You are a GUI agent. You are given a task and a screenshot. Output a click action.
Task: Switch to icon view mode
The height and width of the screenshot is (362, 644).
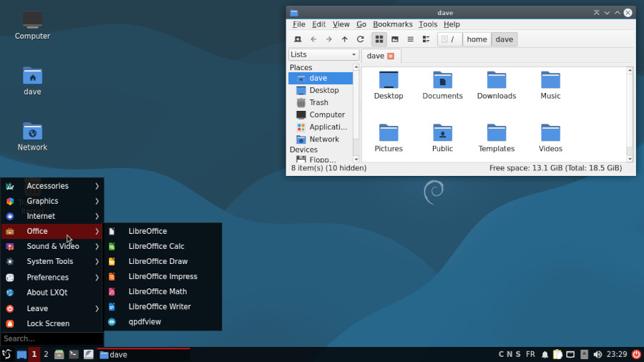tap(379, 39)
